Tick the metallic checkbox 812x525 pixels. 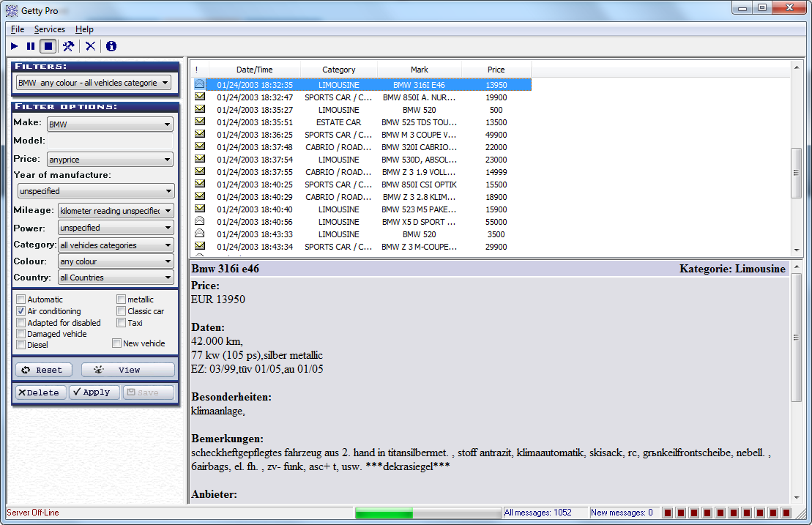tap(122, 299)
